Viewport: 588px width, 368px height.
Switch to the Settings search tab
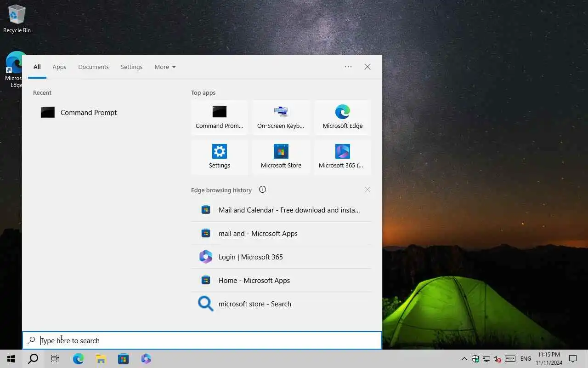click(x=131, y=67)
